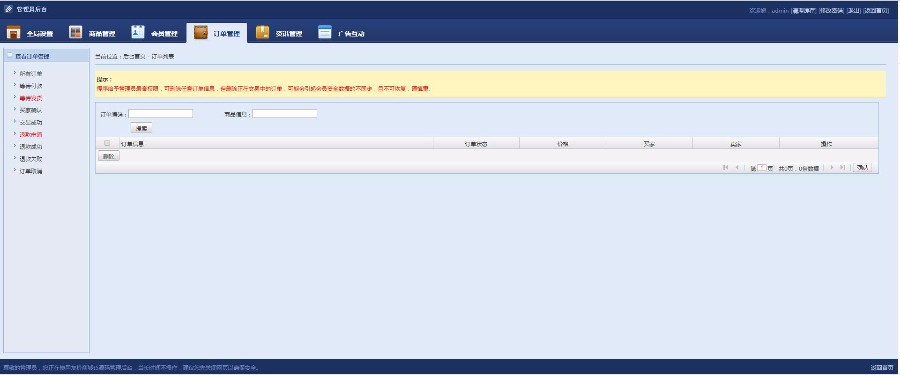Open the 广告 tab with calendar icon
The image size is (900, 375).
click(x=342, y=33)
